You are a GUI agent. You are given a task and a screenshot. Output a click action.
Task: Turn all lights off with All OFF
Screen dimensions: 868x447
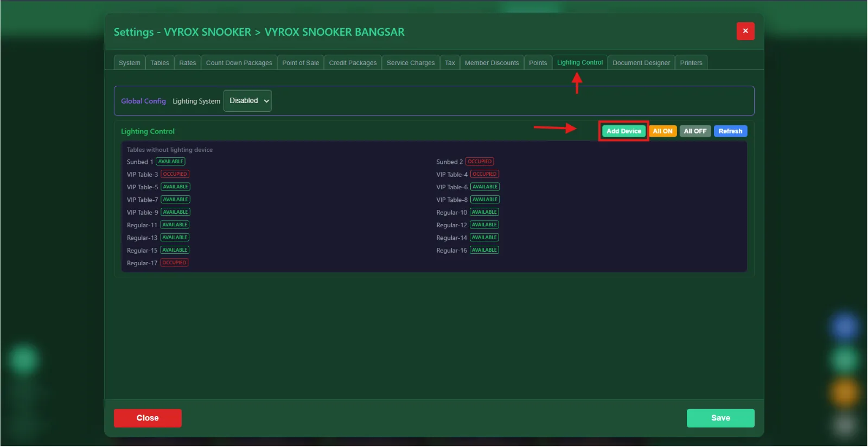tap(695, 131)
